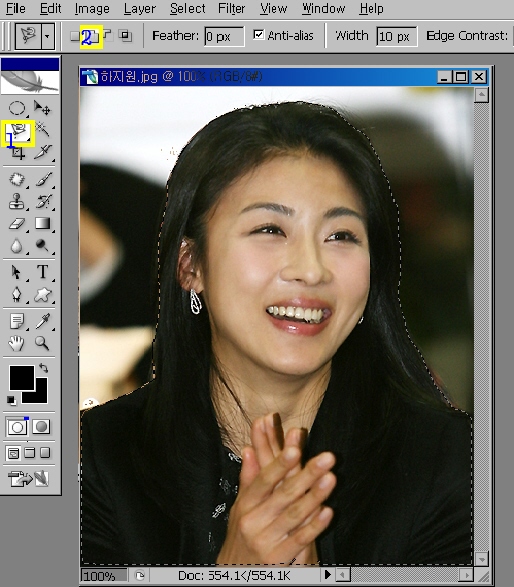Image resolution: width=514 pixels, height=587 pixels.
Task: Click the Feather input field
Action: [224, 36]
